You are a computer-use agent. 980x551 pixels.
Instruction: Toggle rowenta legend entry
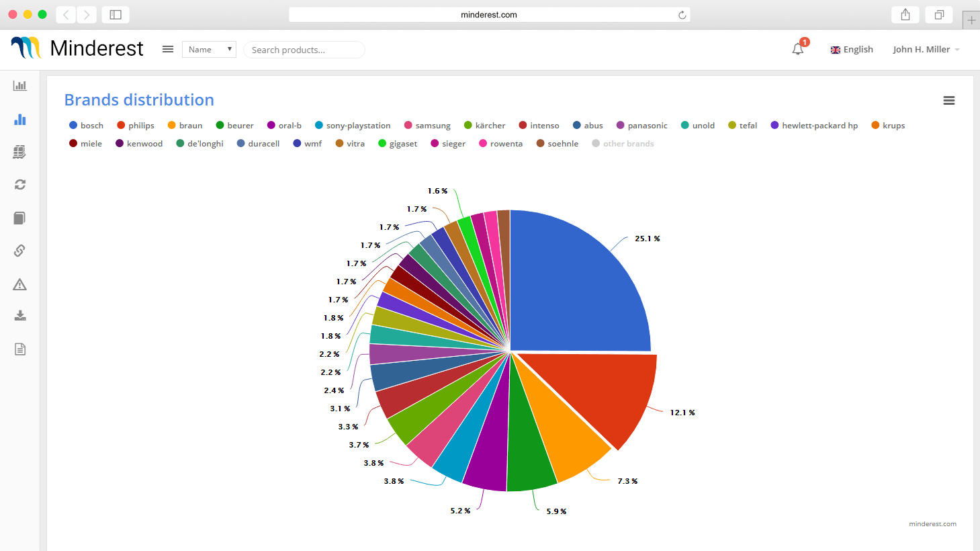tap(501, 144)
